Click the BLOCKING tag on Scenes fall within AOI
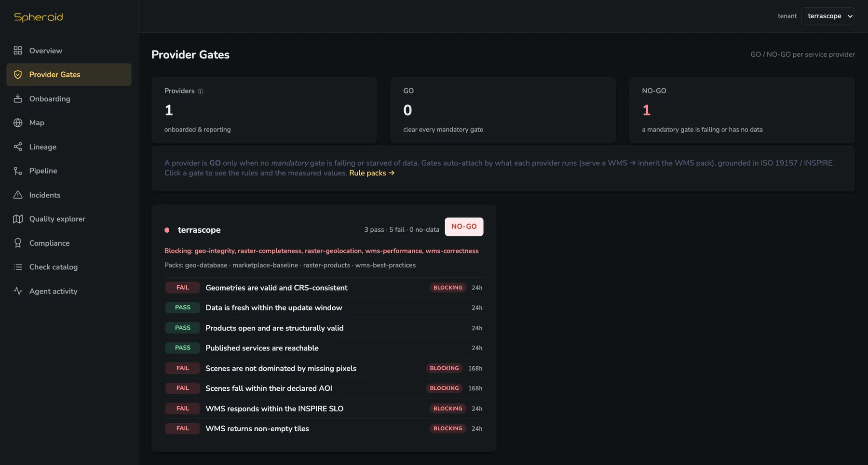This screenshot has width=868, height=465. (444, 388)
